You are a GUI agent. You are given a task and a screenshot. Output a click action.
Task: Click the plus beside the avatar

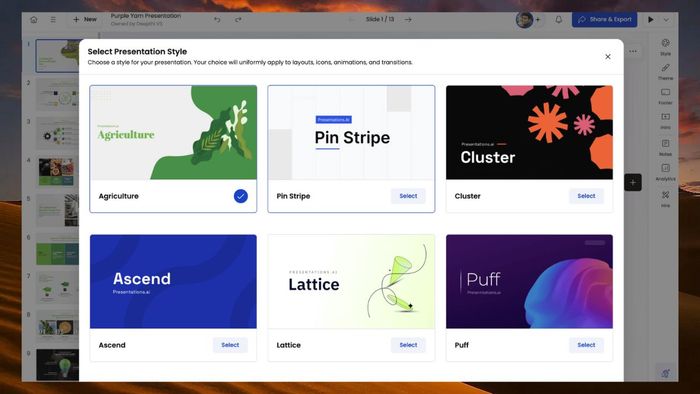click(538, 20)
